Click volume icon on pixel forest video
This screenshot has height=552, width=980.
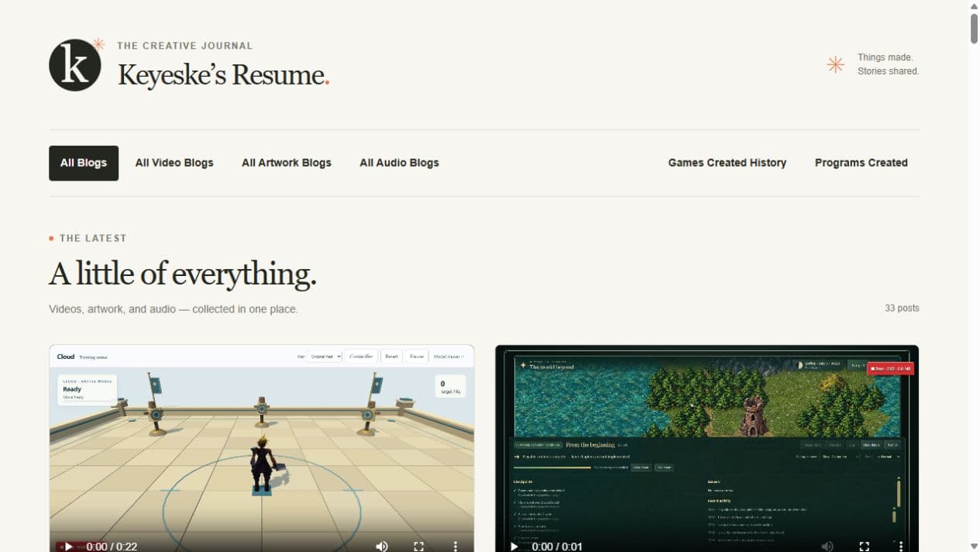pyautogui.click(x=827, y=547)
